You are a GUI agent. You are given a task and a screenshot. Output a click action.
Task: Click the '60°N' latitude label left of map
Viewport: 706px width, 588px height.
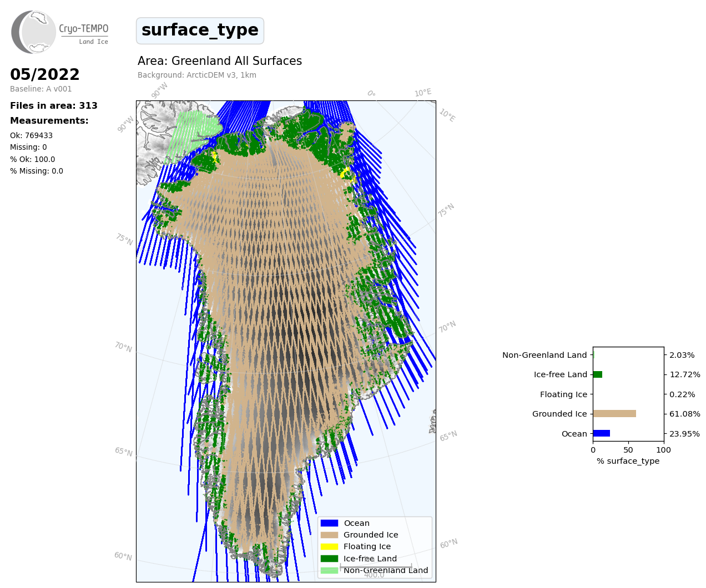123,556
